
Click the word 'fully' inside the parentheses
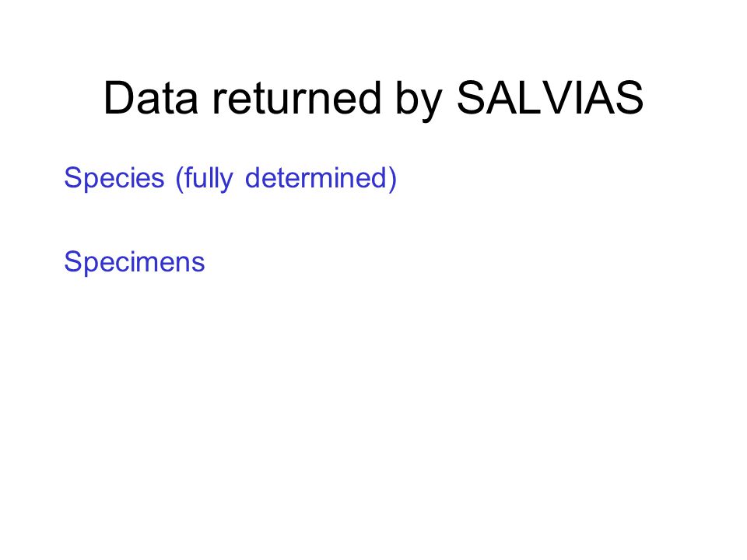tap(209, 179)
